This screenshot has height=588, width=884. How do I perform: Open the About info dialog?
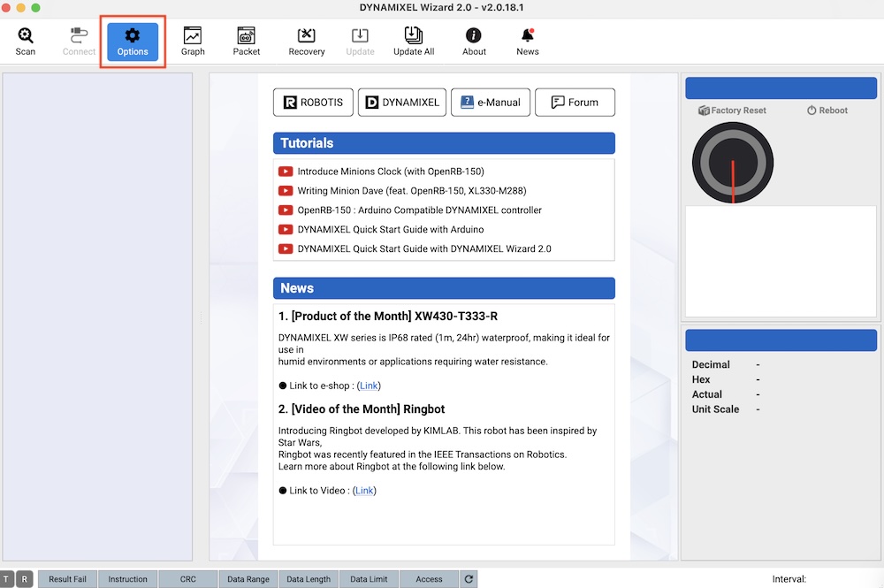click(474, 42)
